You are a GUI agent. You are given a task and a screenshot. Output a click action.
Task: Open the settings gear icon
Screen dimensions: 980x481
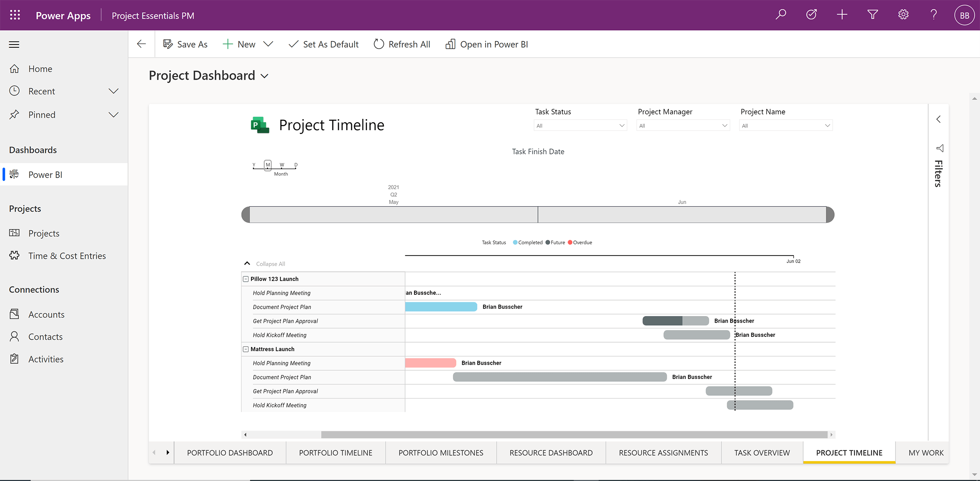coord(903,15)
